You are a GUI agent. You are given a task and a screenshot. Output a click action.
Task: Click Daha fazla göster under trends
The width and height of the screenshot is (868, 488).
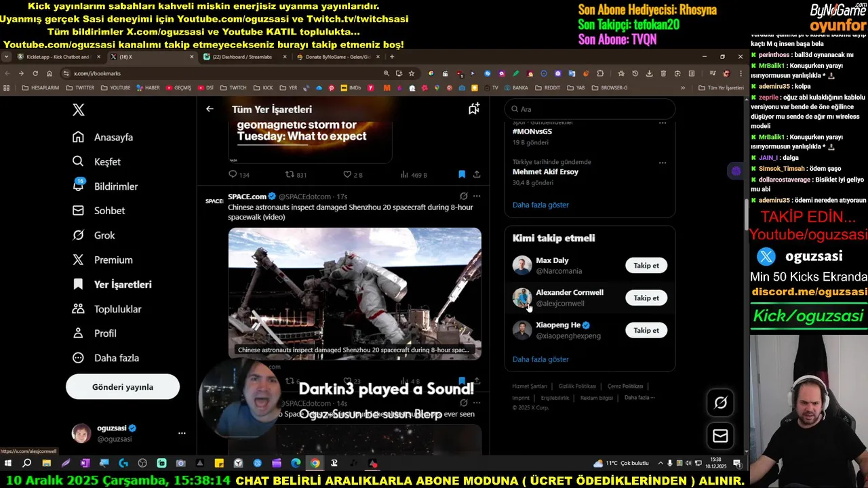pyautogui.click(x=540, y=205)
